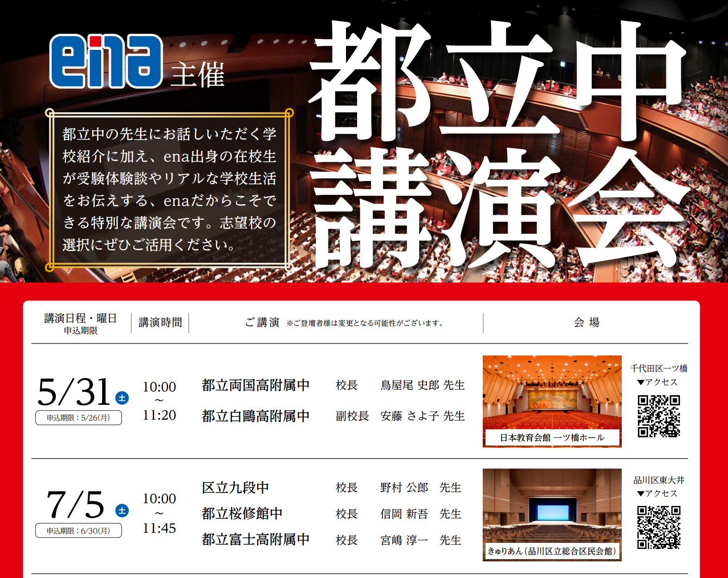Screen dimensions: 728x578
Task: Click speaker name 安藤 さよ子 先生
Action: tap(423, 416)
